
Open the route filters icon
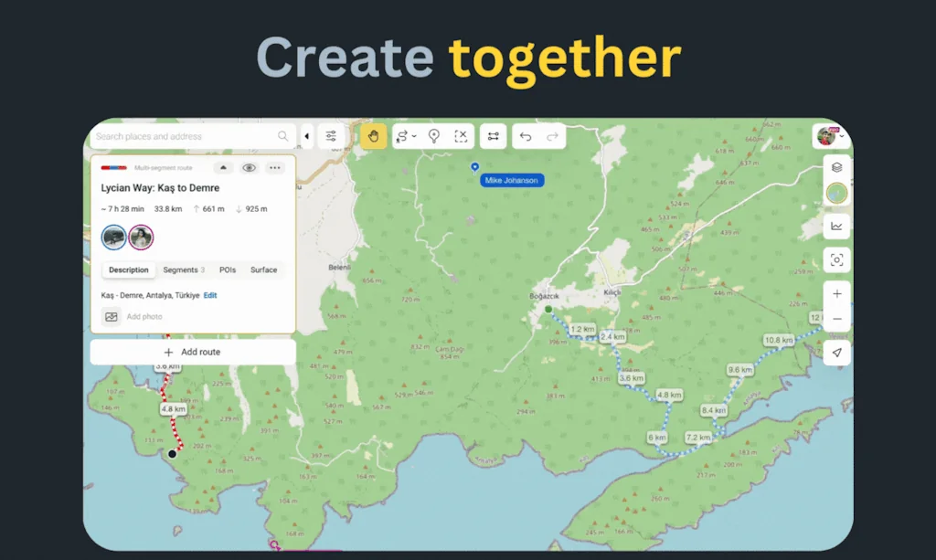tap(330, 135)
